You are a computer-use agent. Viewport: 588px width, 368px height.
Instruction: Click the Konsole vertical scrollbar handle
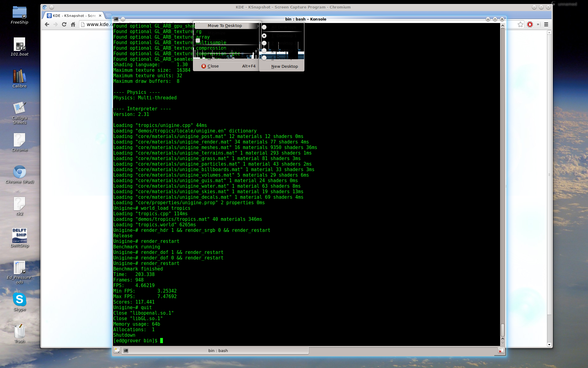503,330
